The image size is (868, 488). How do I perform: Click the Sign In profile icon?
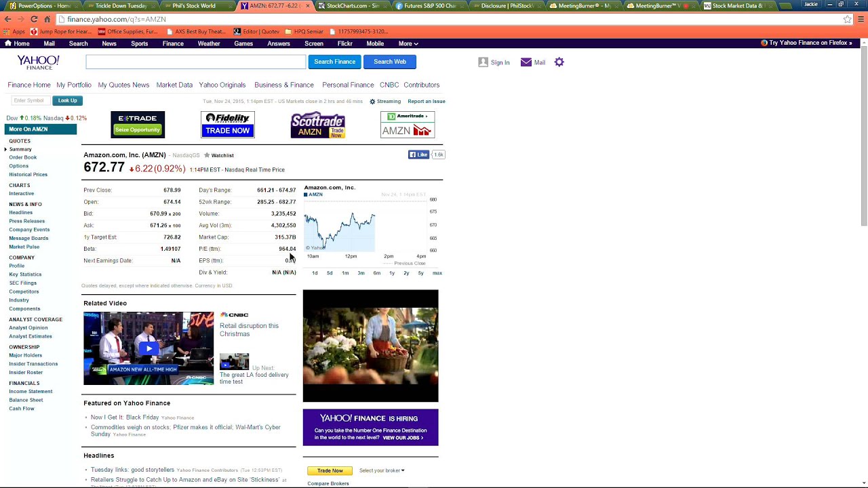[x=483, y=62]
